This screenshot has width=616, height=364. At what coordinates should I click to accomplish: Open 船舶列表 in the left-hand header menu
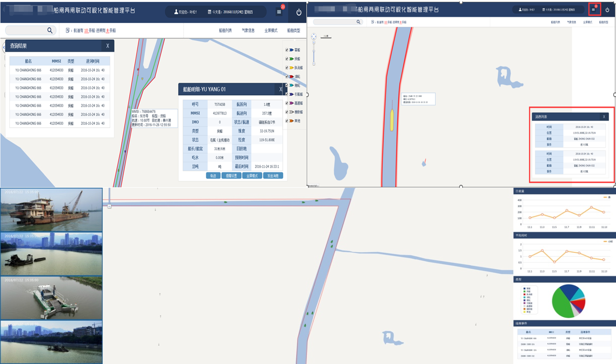click(225, 30)
